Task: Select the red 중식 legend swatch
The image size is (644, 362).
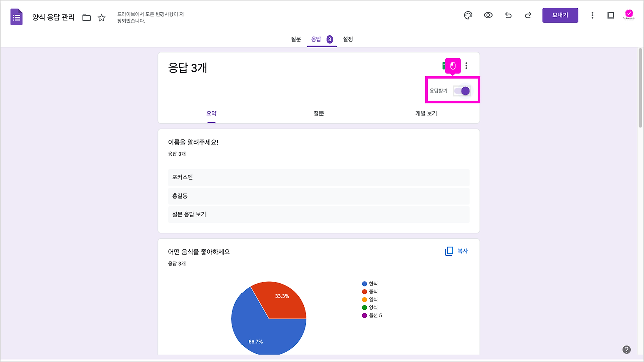Action: [364, 291]
